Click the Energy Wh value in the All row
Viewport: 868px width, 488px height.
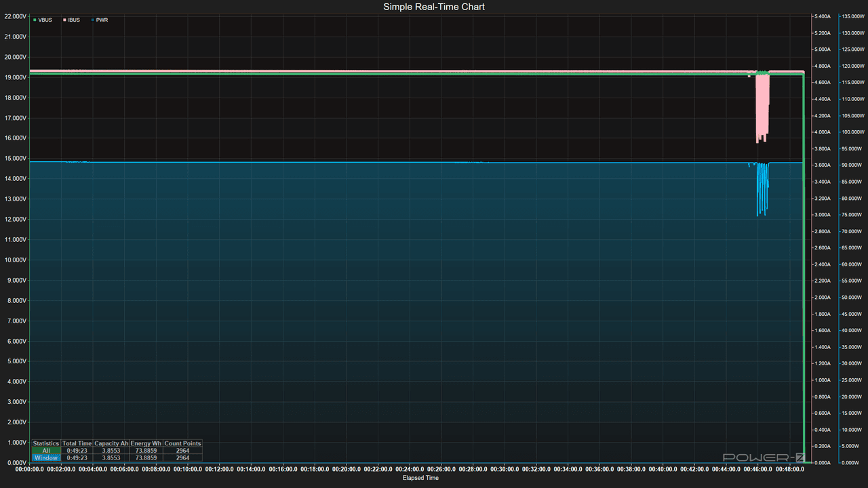[x=146, y=451]
